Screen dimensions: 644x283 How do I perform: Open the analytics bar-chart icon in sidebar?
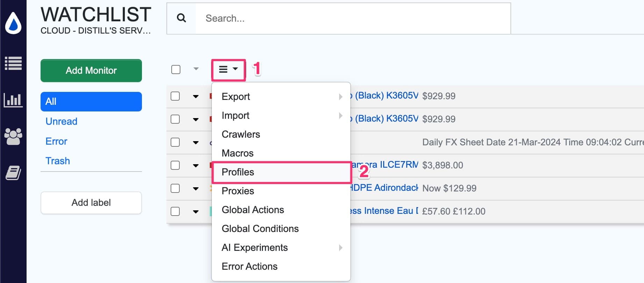pos(13,100)
